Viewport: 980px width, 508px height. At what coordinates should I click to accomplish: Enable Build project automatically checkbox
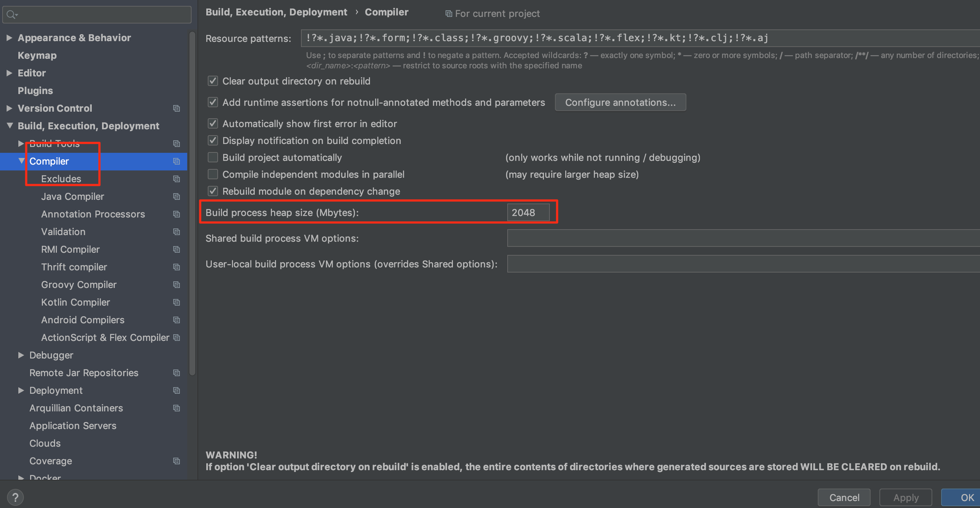(213, 157)
